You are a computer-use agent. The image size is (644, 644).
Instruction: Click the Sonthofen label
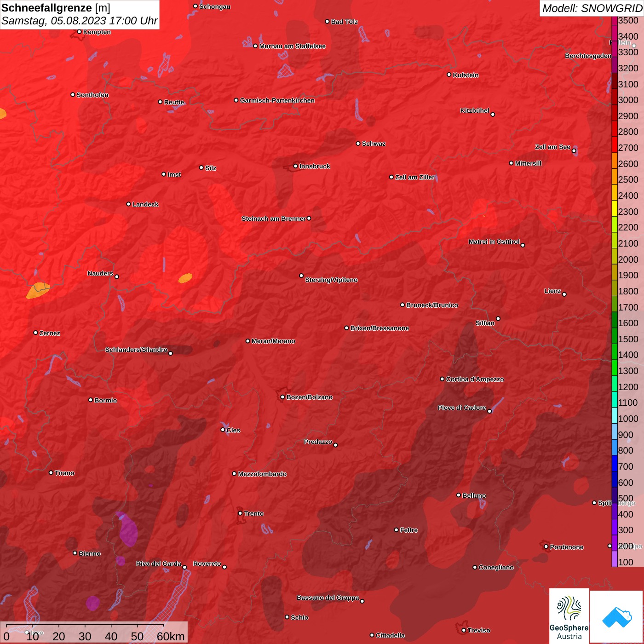92,95
